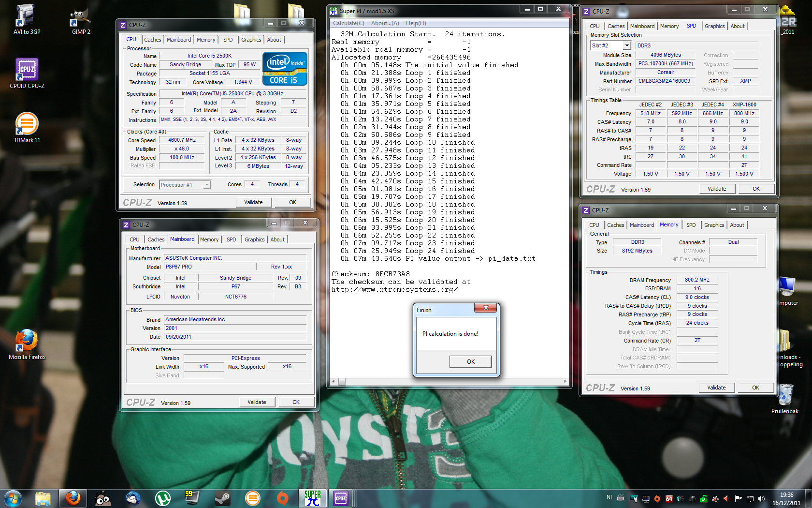Click OK in CPU-Z Memory window

[x=755, y=388]
